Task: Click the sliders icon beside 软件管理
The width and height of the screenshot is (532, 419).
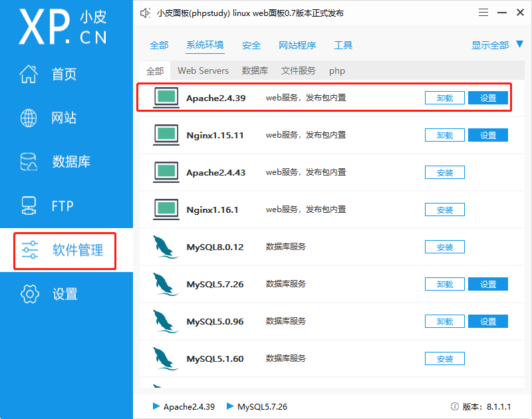Action: pos(30,250)
